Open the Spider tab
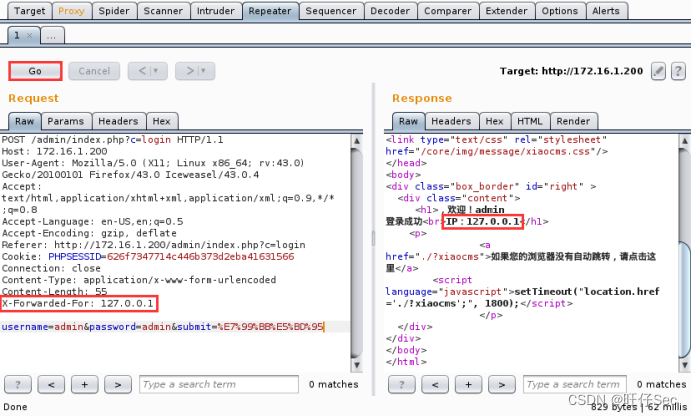The height and width of the screenshot is (416, 692). click(x=114, y=11)
